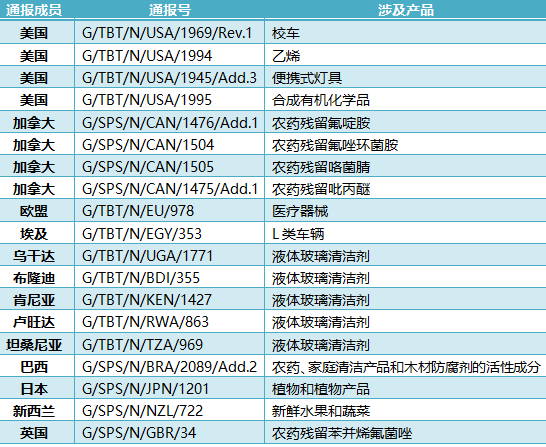Click the 乌干达 member cell
This screenshot has height=447, width=546.
tap(34, 256)
